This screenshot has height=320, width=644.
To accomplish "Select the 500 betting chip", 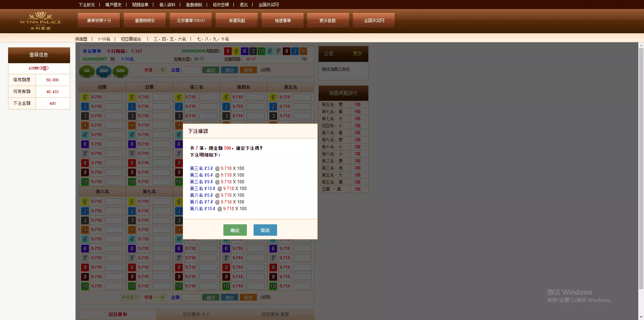I will (x=120, y=71).
